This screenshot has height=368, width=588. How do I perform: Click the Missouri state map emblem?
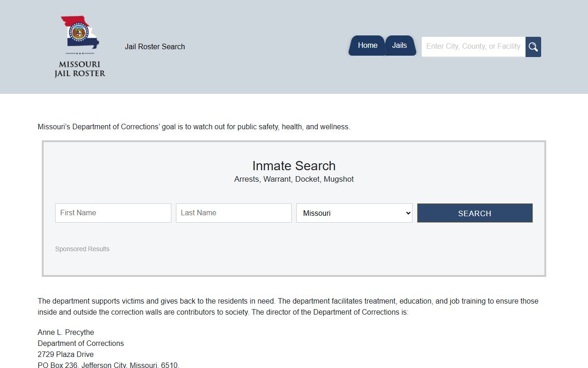tap(80, 33)
